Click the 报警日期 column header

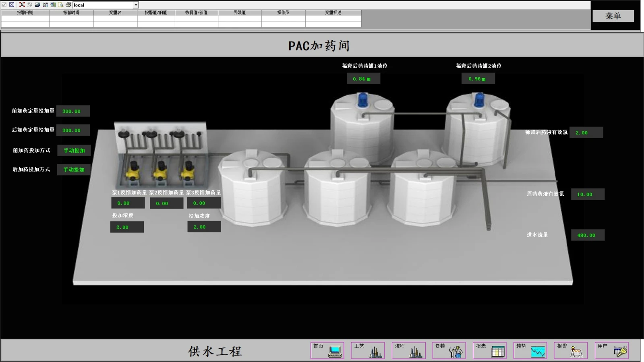25,12
